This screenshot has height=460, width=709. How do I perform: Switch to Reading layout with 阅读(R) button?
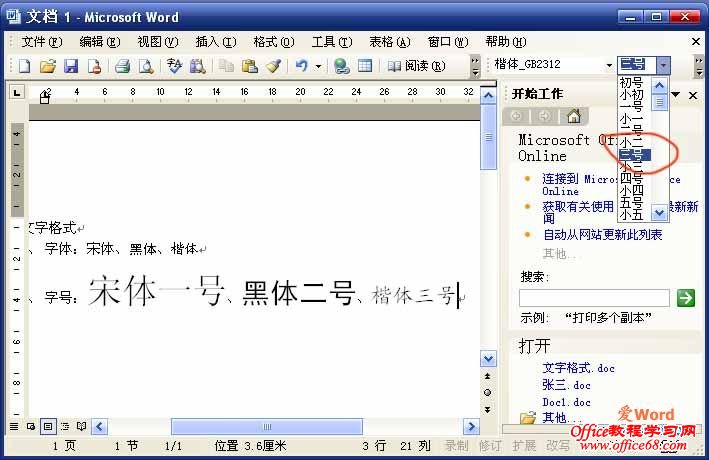coord(416,66)
